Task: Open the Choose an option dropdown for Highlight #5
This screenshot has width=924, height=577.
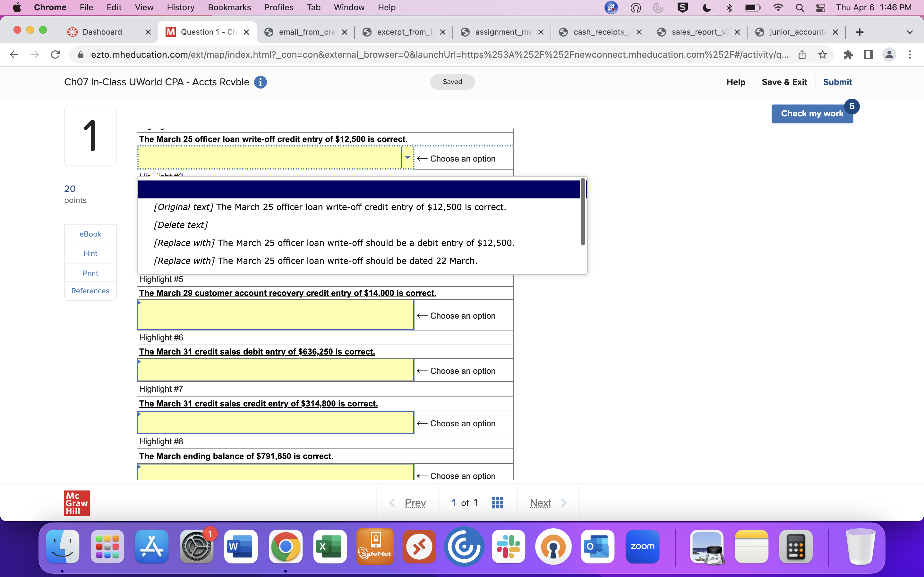Action: (x=275, y=315)
